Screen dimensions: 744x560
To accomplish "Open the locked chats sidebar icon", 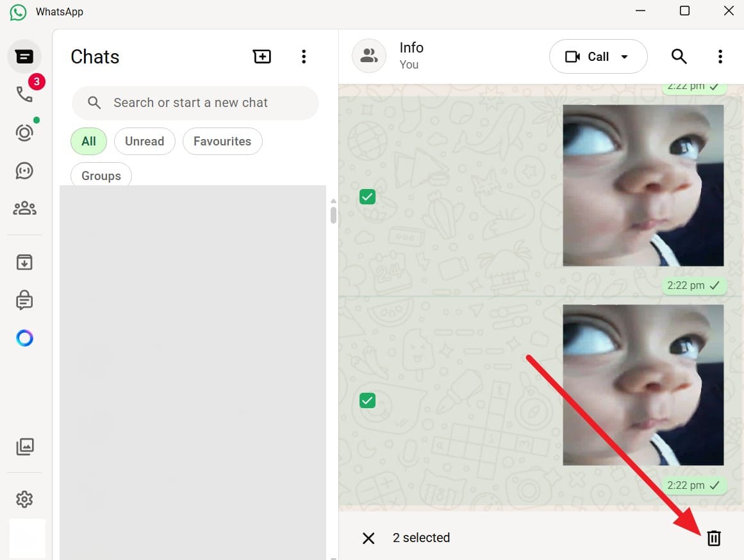I will click(24, 300).
